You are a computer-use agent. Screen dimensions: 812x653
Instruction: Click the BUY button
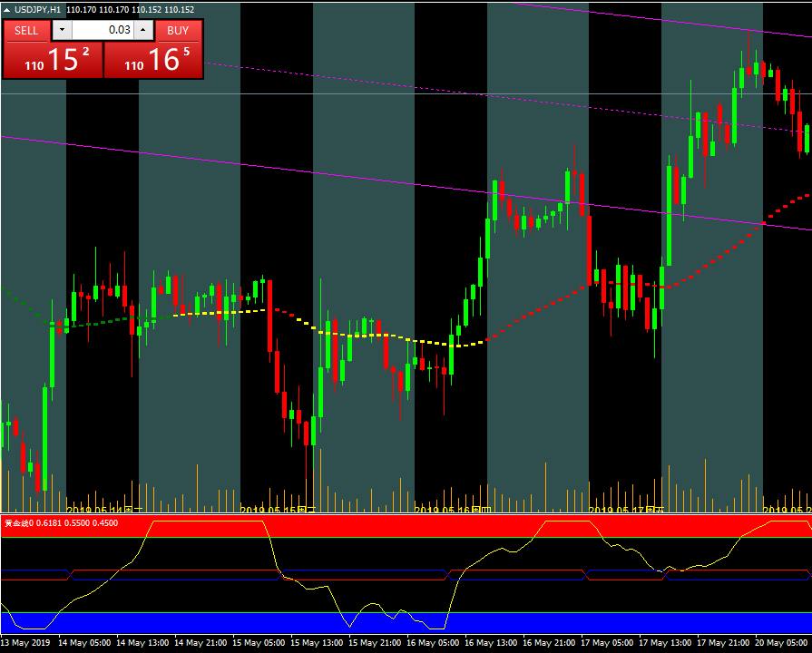(178, 30)
